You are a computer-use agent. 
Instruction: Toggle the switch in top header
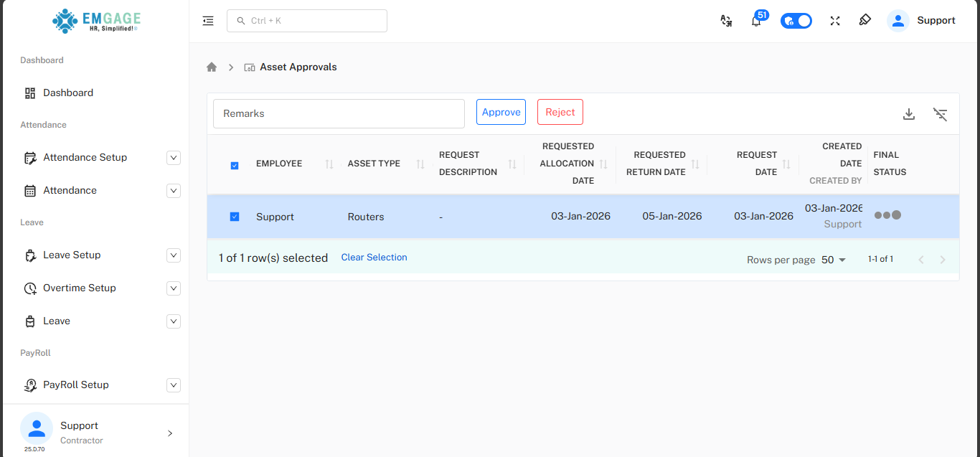796,21
